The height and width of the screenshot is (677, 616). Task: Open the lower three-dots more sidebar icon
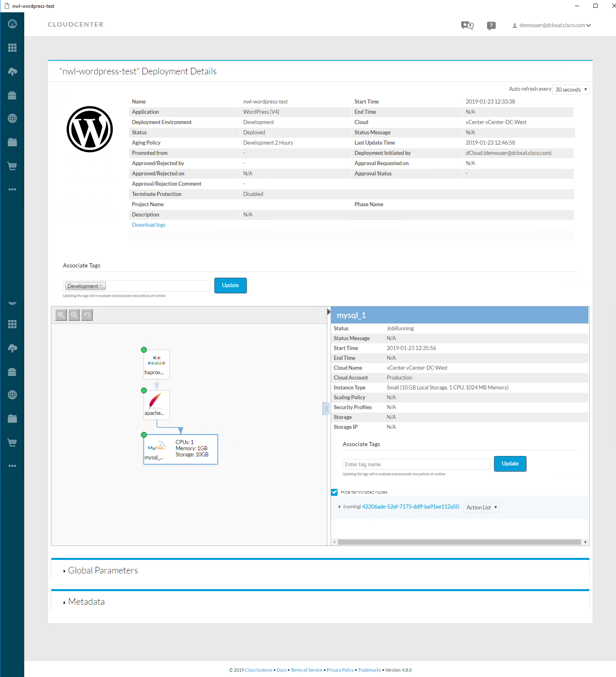[x=12, y=466]
